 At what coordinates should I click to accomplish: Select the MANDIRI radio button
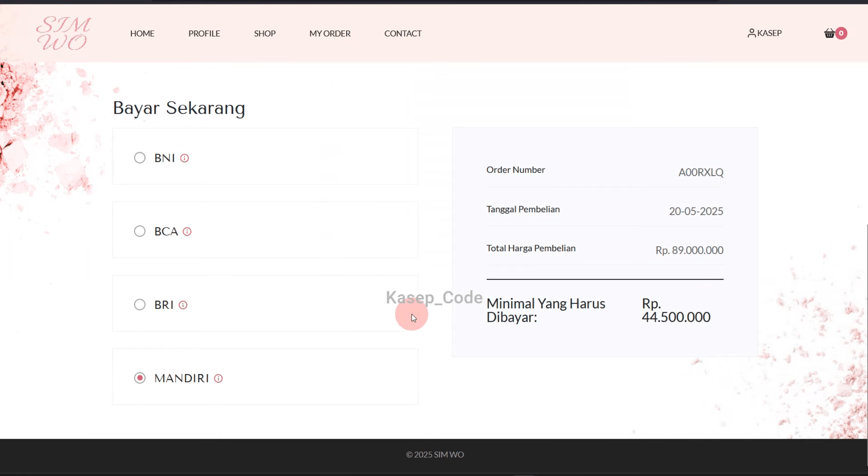pyautogui.click(x=140, y=378)
